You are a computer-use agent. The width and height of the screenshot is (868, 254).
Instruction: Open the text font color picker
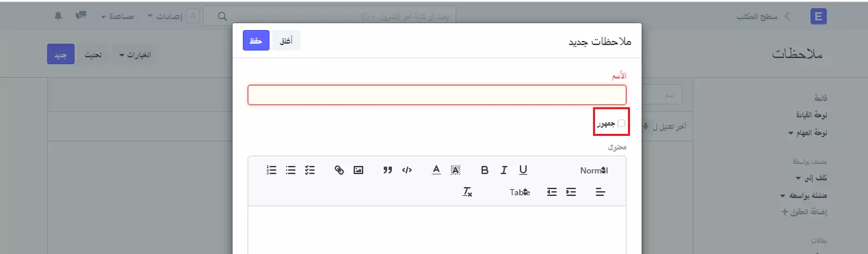point(436,170)
